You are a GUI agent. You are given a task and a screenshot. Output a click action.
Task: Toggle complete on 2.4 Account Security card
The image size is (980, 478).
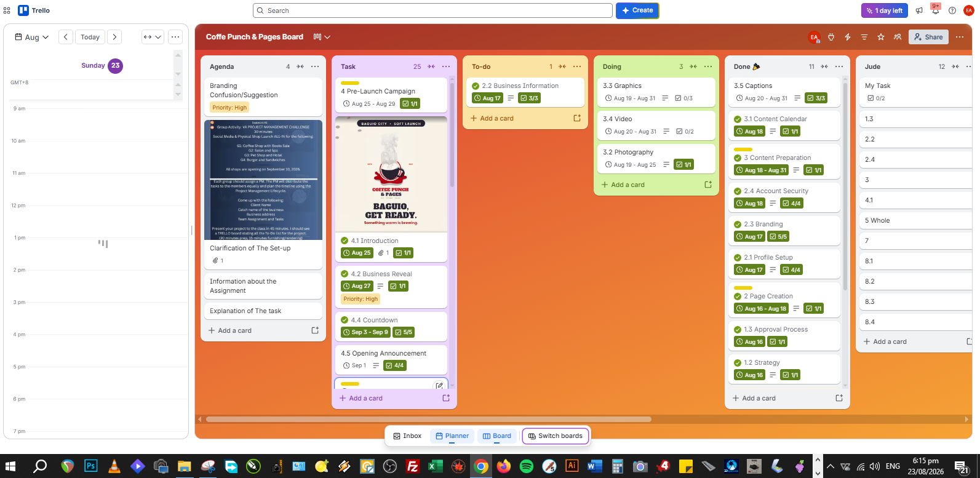738,191
